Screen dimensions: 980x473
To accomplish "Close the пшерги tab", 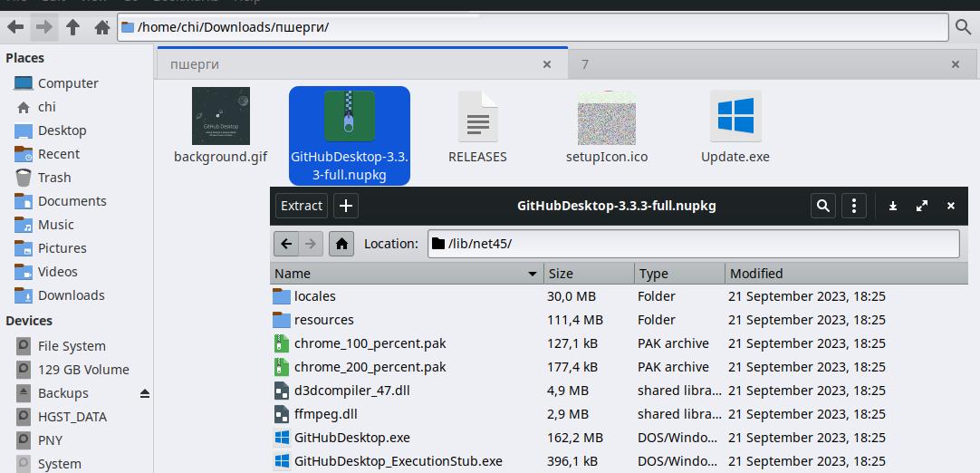I will 547,64.
